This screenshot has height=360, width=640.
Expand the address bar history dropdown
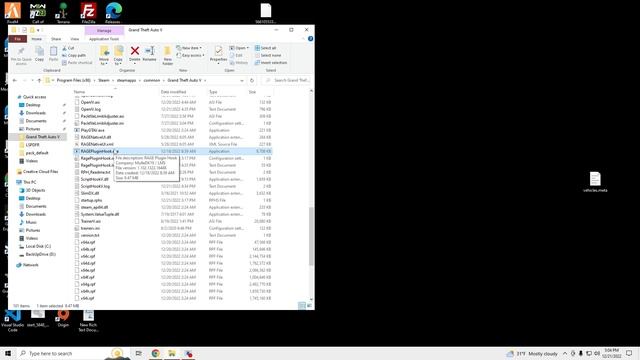pyautogui.click(x=242, y=80)
